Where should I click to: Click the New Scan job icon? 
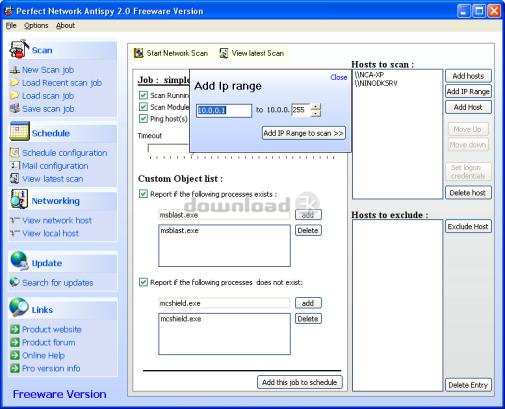pyautogui.click(x=15, y=70)
